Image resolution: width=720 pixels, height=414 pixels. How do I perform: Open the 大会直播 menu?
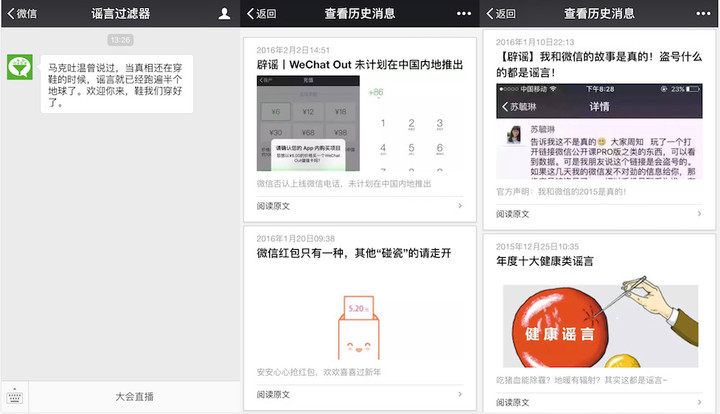134,397
